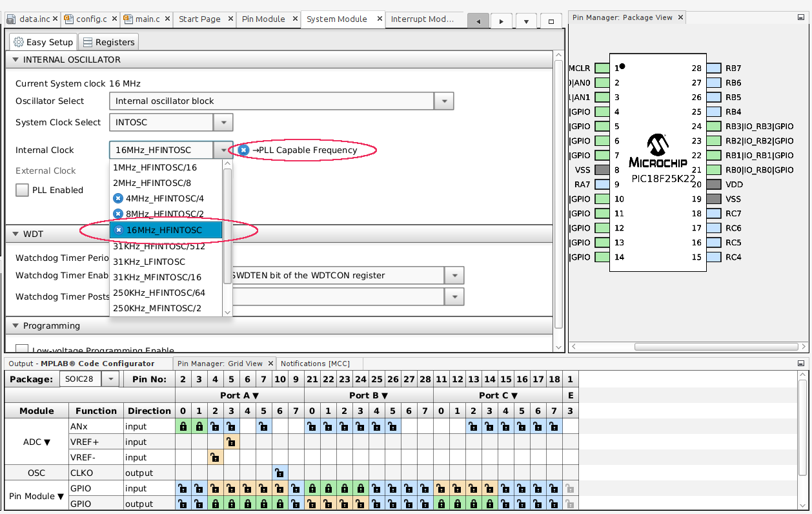Open the Interrupt Module tab
This screenshot has width=812, height=514.
tap(423, 19)
